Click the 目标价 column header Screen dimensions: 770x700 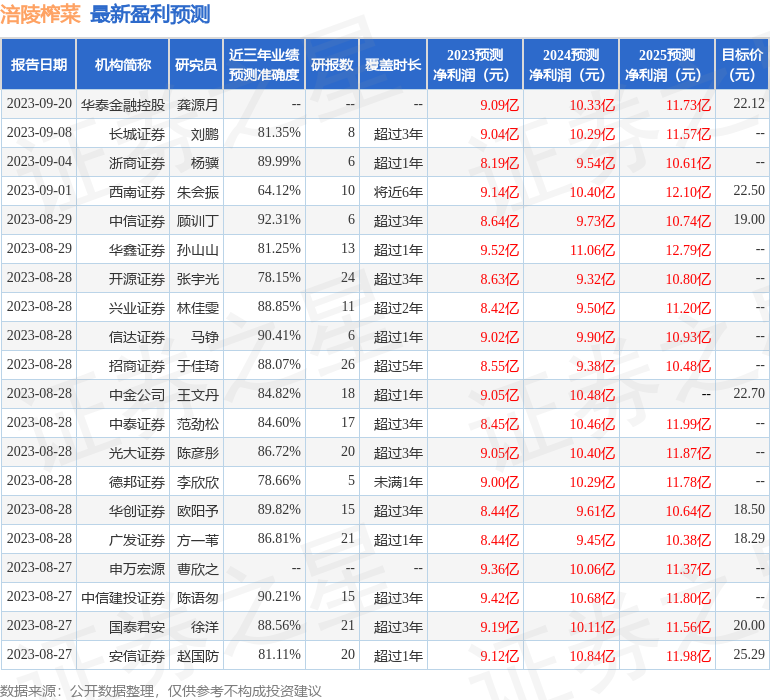(x=742, y=64)
